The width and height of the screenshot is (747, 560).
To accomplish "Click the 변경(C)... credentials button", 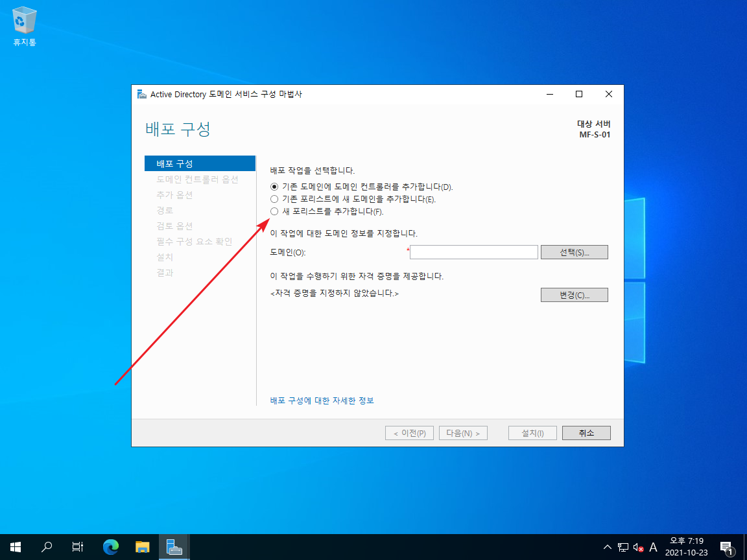I will 574,295.
